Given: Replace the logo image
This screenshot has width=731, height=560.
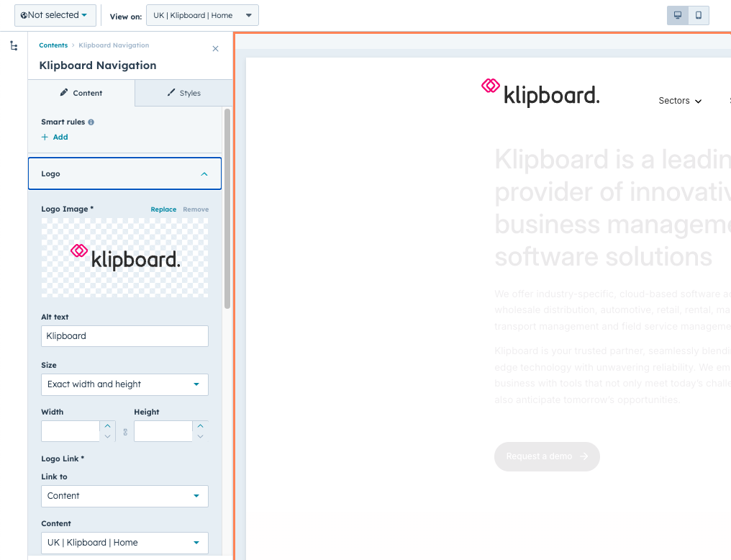Looking at the screenshot, I should tap(163, 209).
